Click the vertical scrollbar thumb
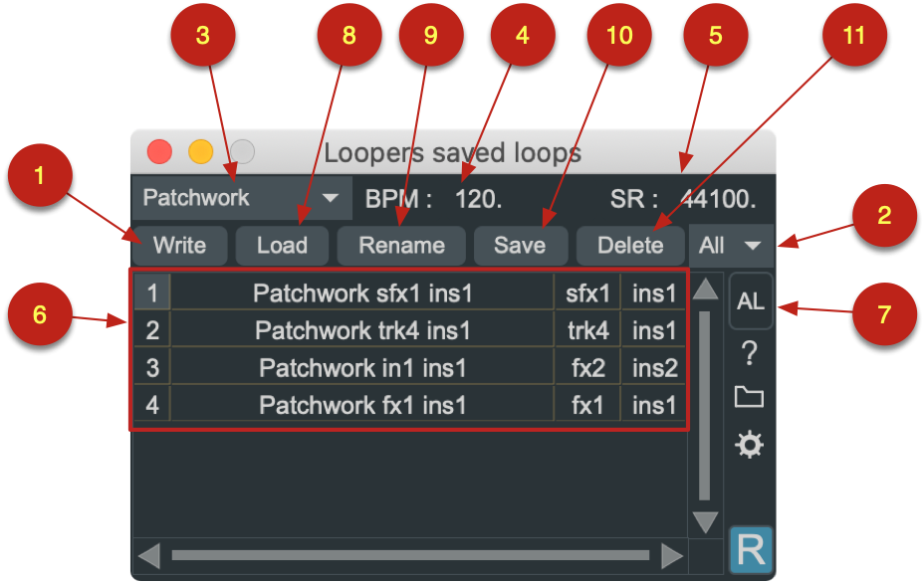 (704, 405)
